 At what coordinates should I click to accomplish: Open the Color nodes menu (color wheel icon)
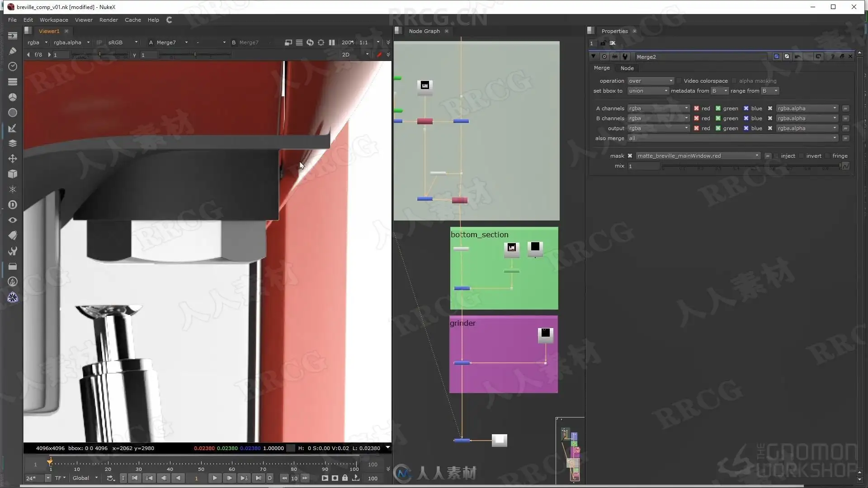[13, 97]
